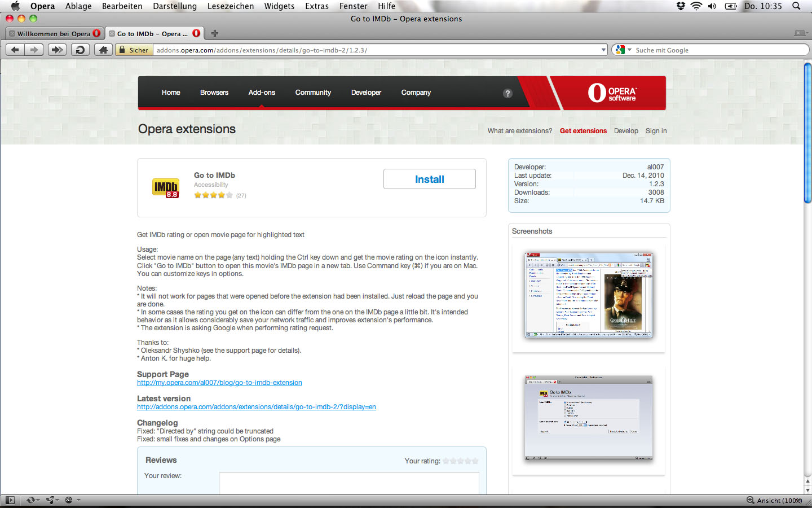Switch to the 'Willkommen bei Opera' tab
The image size is (812, 508).
point(54,33)
